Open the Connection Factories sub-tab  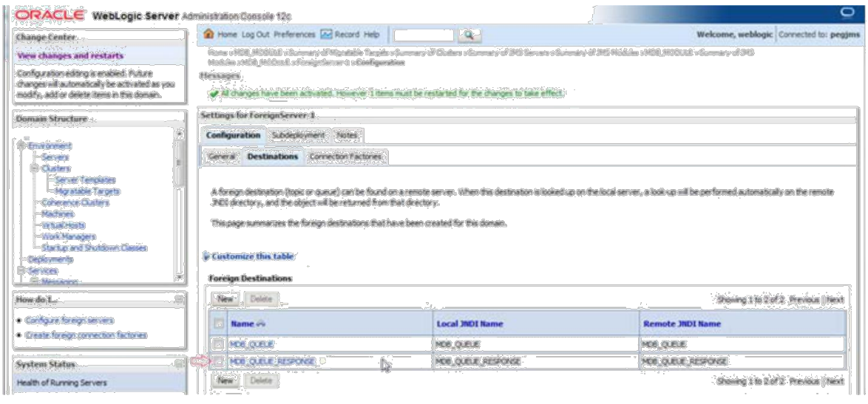[346, 157]
